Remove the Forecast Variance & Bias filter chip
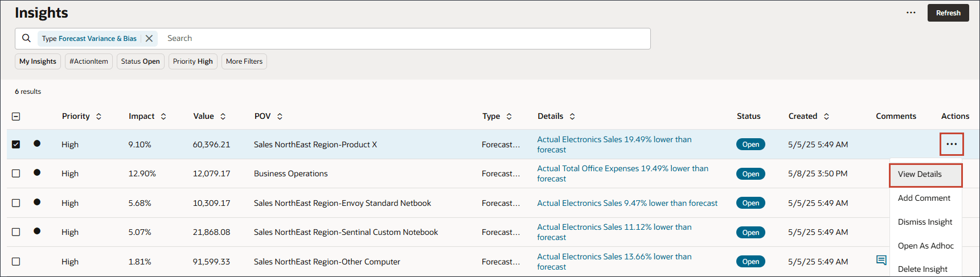This screenshot has width=980, height=277. (149, 39)
